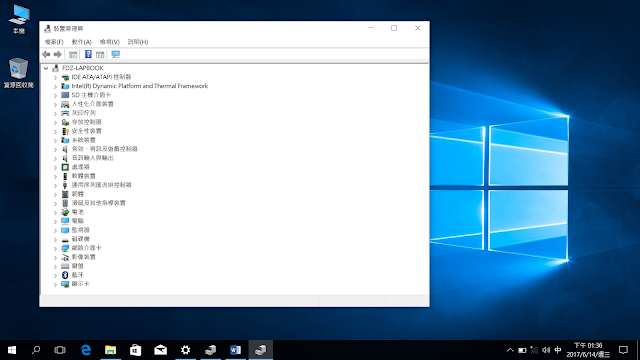Viewport: 640px width, 360px height.
Task: Open the Help (H) menu
Action: pos(138,42)
